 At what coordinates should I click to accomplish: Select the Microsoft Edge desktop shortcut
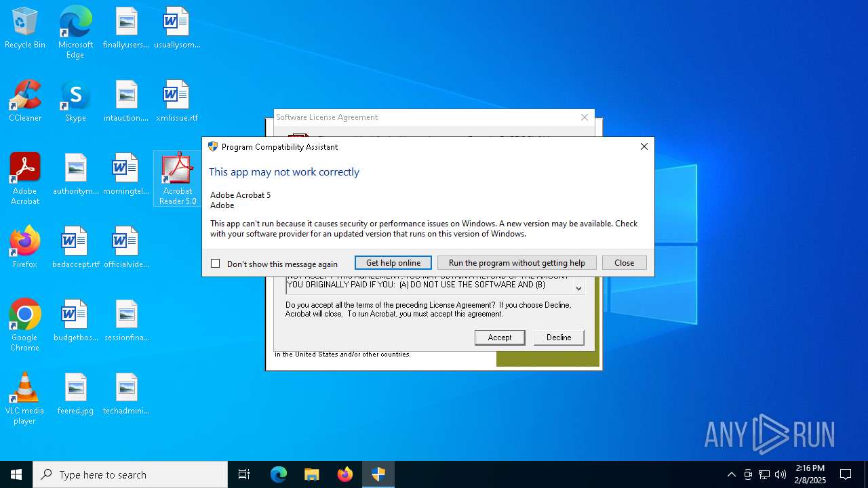[x=75, y=33]
